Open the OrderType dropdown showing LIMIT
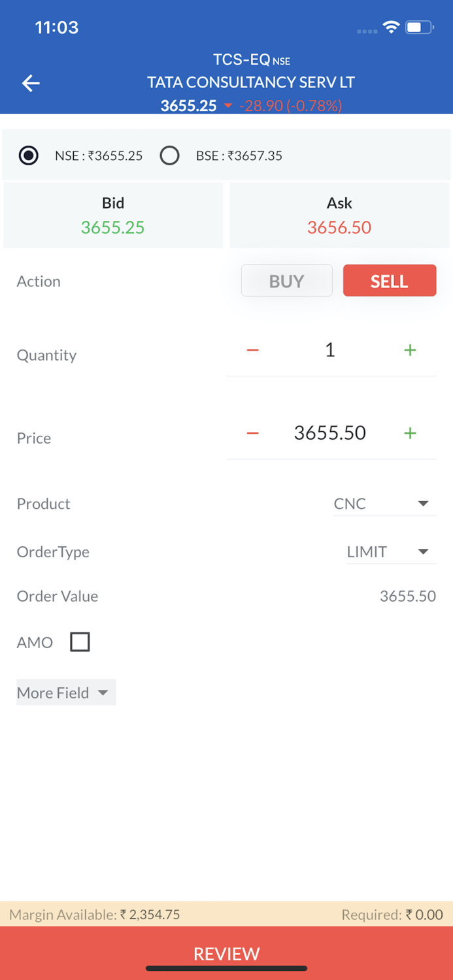 [x=390, y=551]
